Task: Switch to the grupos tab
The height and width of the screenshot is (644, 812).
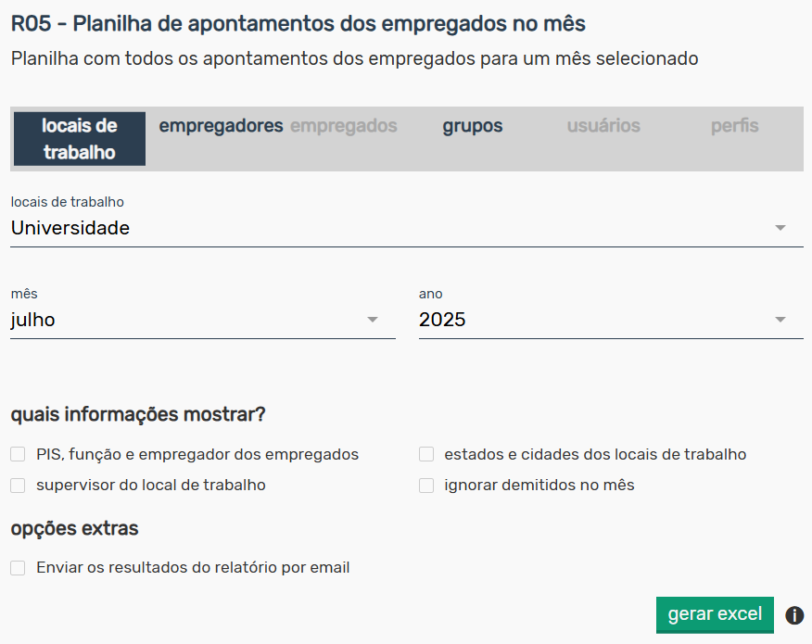Action: point(473,126)
